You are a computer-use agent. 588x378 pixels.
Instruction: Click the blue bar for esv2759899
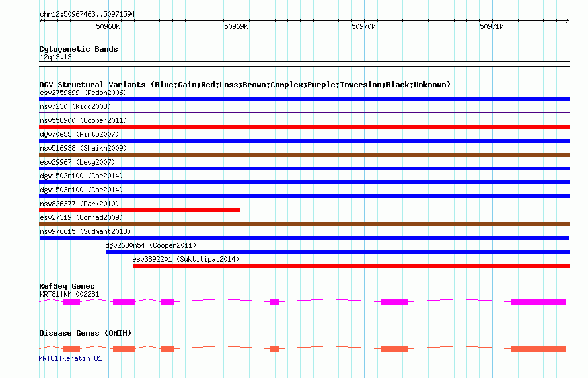pyautogui.click(x=304, y=99)
